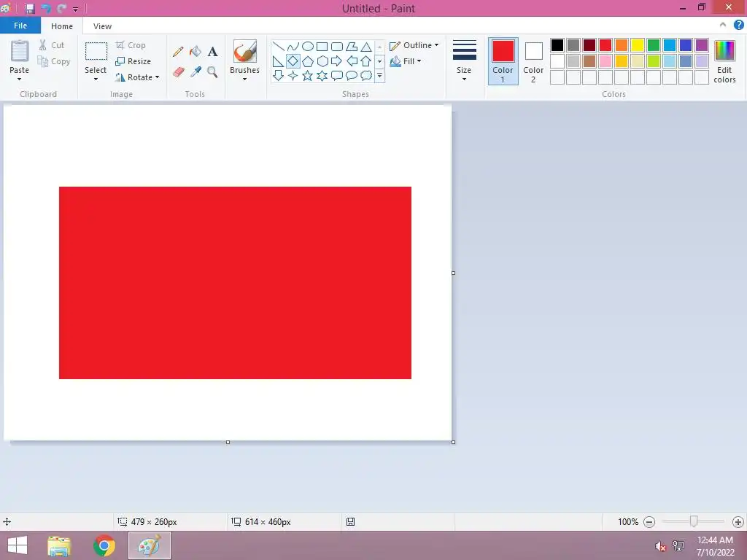Click the Select rectangle button
Screen dimensions: 747x560
pyautogui.click(x=96, y=51)
